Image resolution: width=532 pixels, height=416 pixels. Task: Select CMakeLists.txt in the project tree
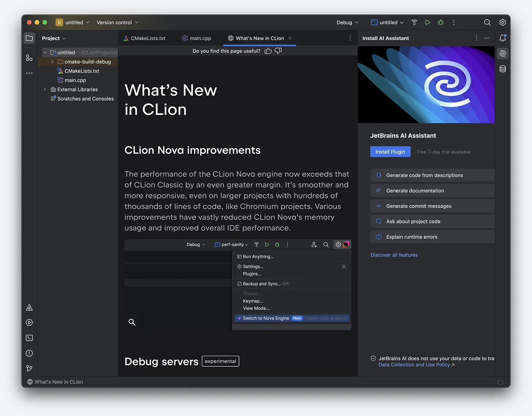[78, 71]
